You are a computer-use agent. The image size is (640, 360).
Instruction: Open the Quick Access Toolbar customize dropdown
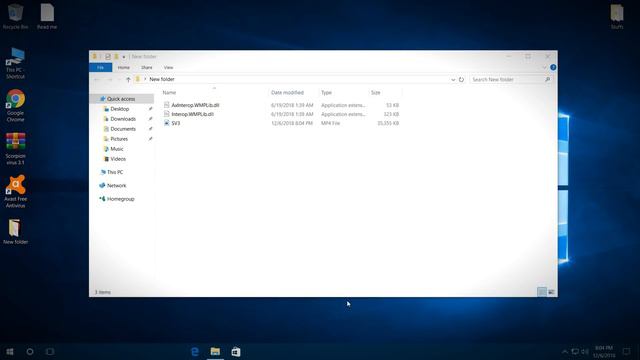coord(124,57)
